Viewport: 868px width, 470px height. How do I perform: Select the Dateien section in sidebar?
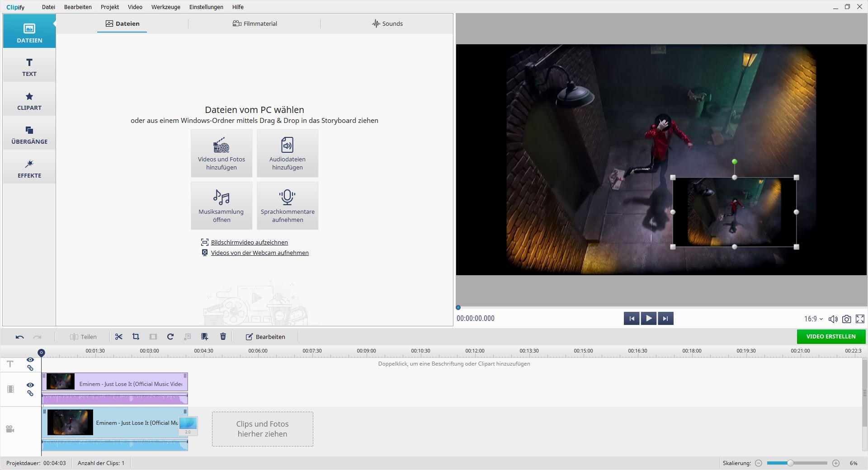click(x=29, y=31)
